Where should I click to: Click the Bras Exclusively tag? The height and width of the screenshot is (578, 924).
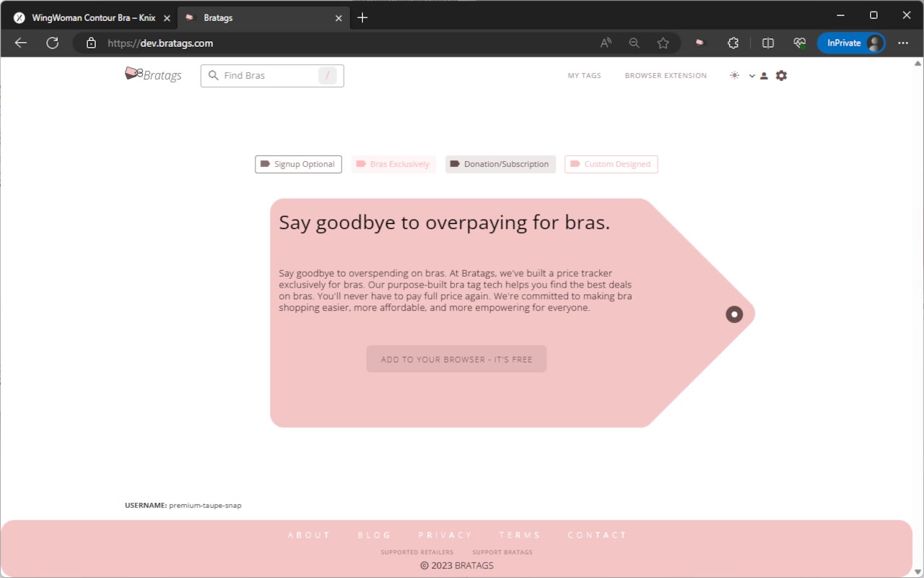click(393, 164)
